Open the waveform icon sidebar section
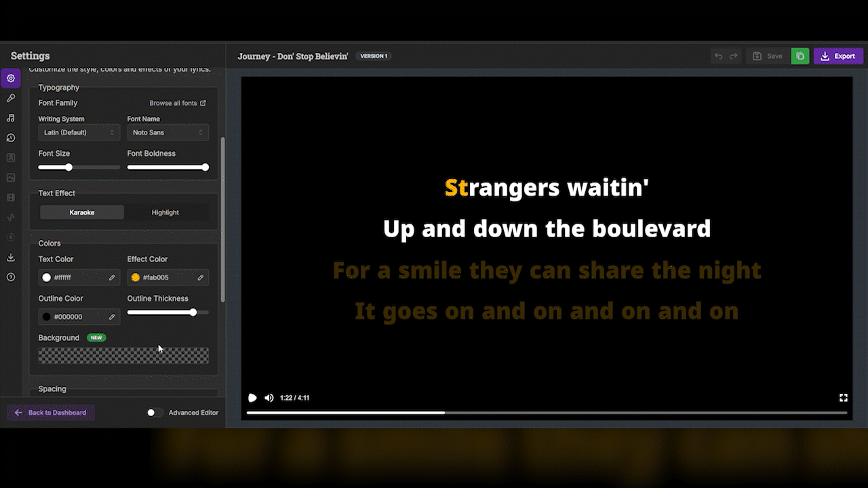 click(11, 218)
